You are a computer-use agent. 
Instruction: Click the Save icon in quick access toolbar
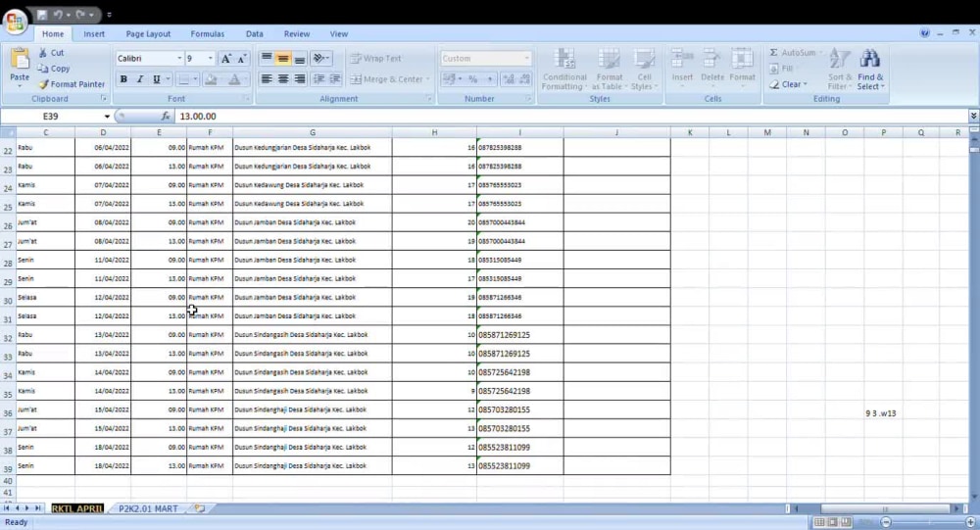pyautogui.click(x=42, y=15)
